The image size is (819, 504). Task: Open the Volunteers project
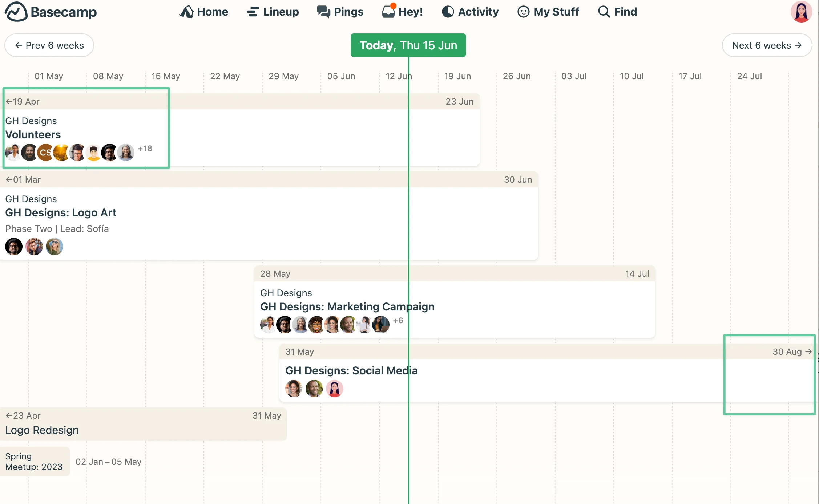[33, 135]
